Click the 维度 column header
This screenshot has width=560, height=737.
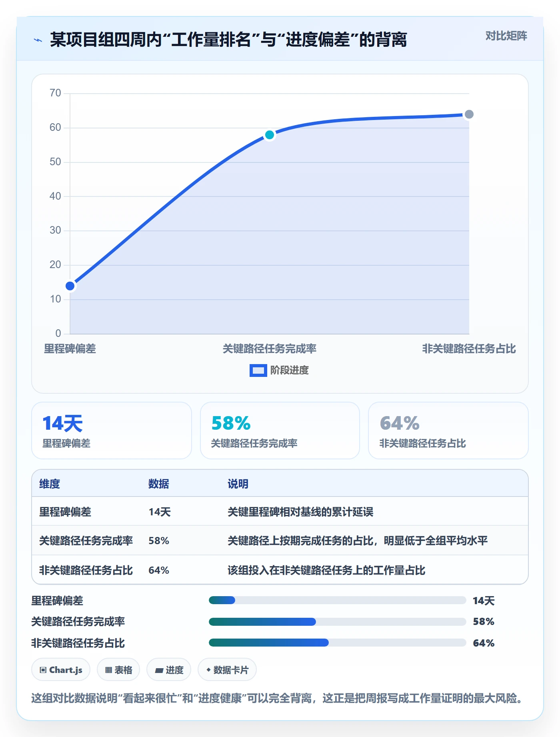pyautogui.click(x=50, y=484)
